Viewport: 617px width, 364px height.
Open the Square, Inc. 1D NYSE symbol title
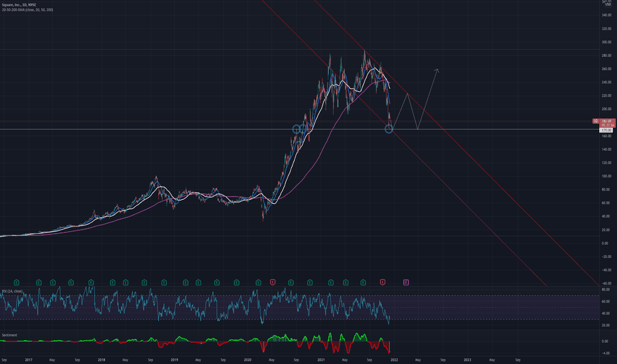pos(19,5)
